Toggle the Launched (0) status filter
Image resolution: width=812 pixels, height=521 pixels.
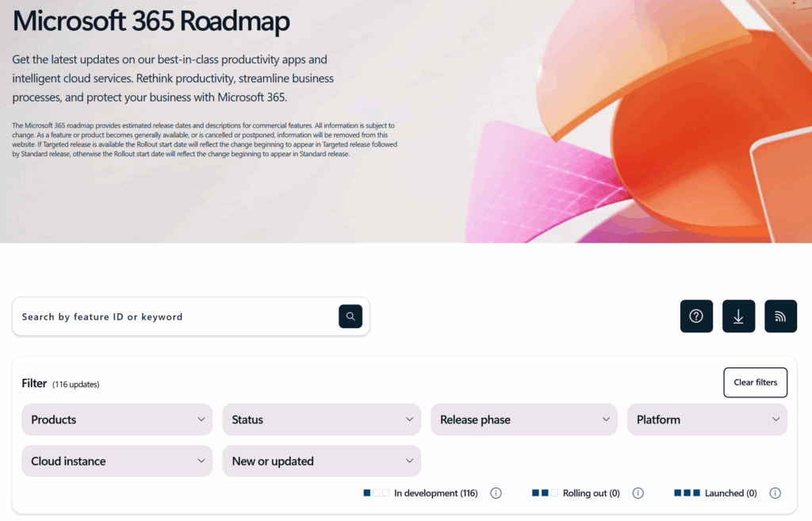coord(730,492)
